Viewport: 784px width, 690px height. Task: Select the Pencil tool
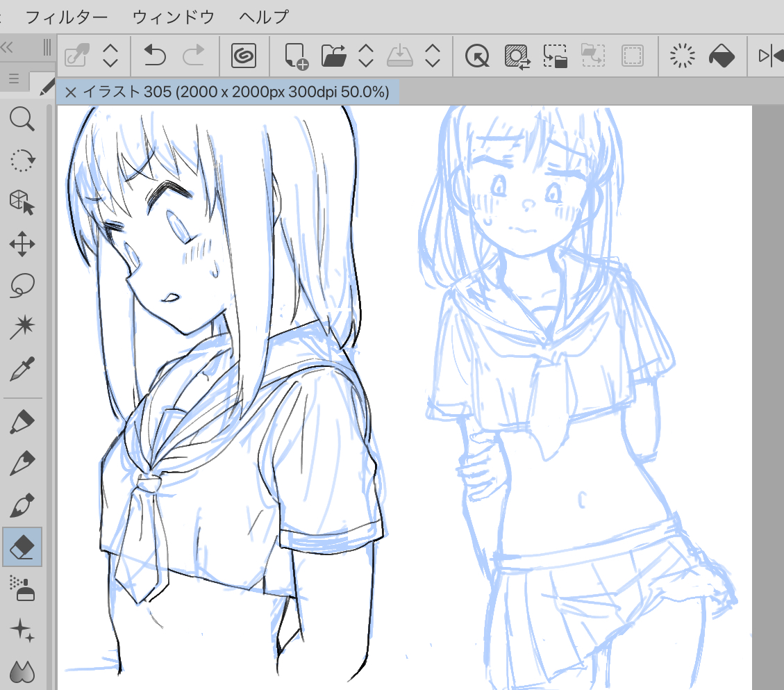[x=22, y=463]
